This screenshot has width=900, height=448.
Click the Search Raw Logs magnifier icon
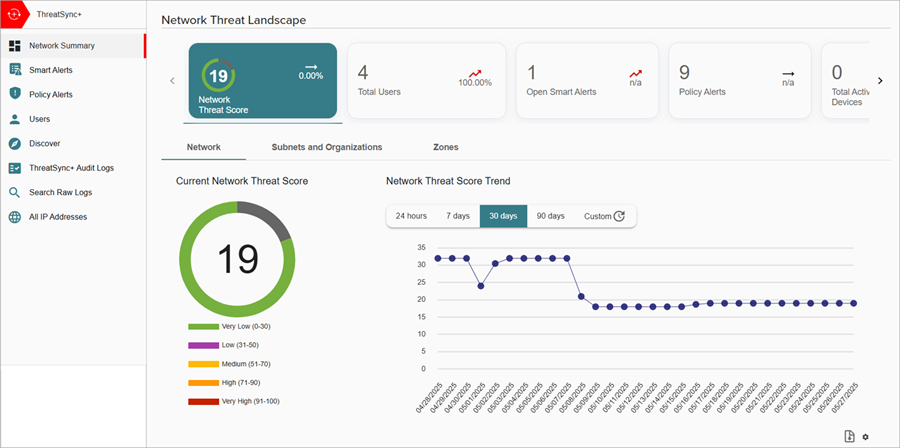[15, 192]
